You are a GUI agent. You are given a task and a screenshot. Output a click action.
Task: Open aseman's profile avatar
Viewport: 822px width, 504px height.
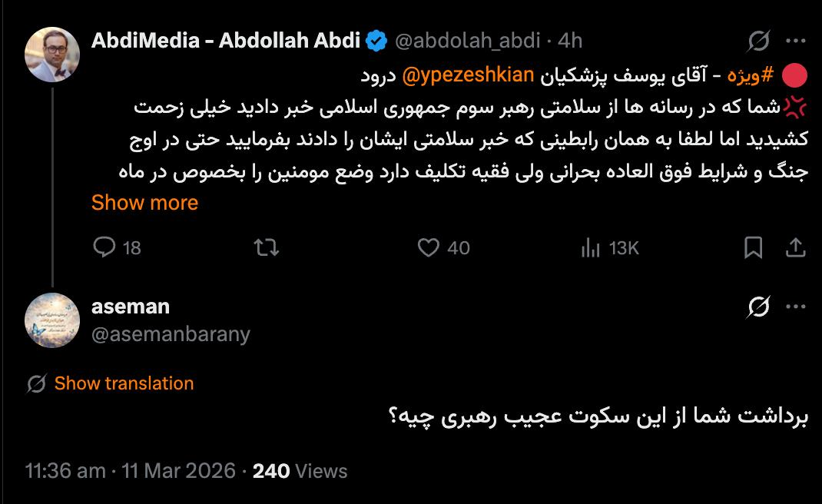point(52,320)
